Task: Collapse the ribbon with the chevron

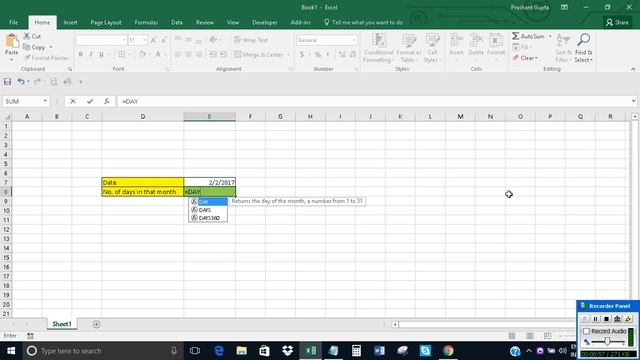Action: [x=633, y=69]
